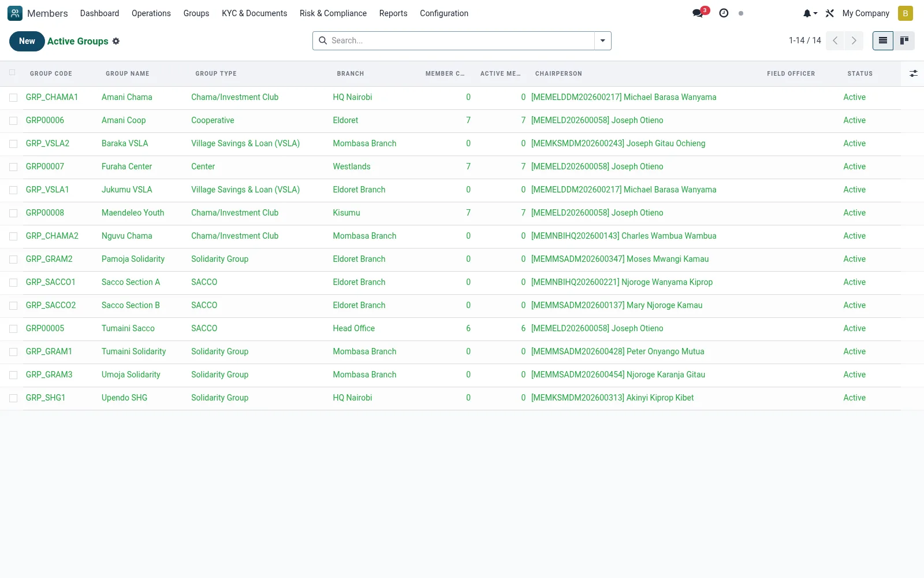This screenshot has height=578, width=924.
Task: Select the Tumaini Sacco row checkbox
Action: pos(13,329)
